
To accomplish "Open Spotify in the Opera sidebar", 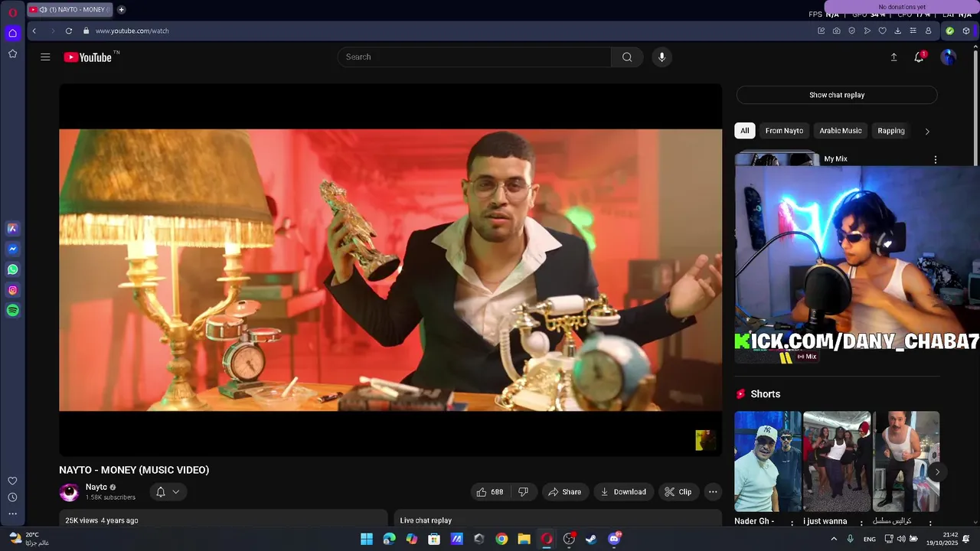I will pyautogui.click(x=12, y=311).
